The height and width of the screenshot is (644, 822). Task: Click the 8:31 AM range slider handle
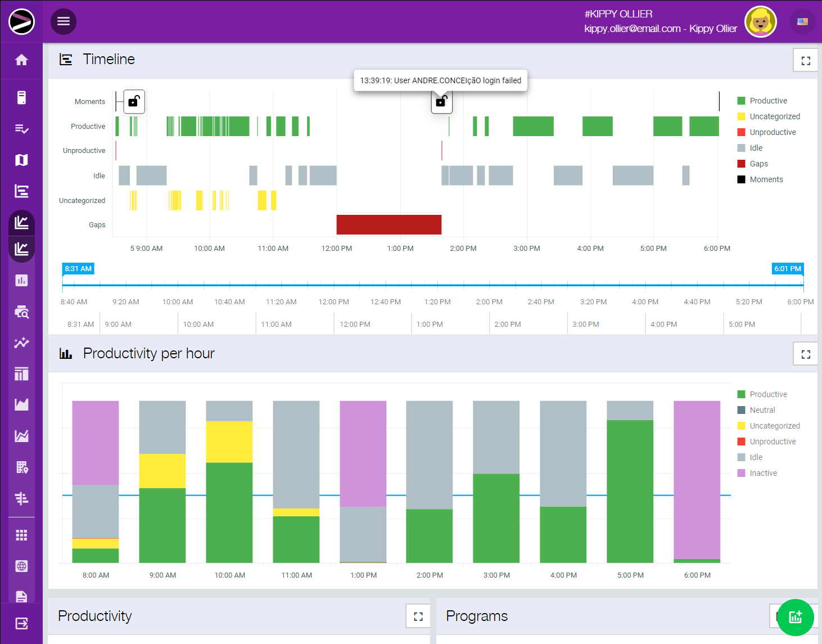click(78, 269)
